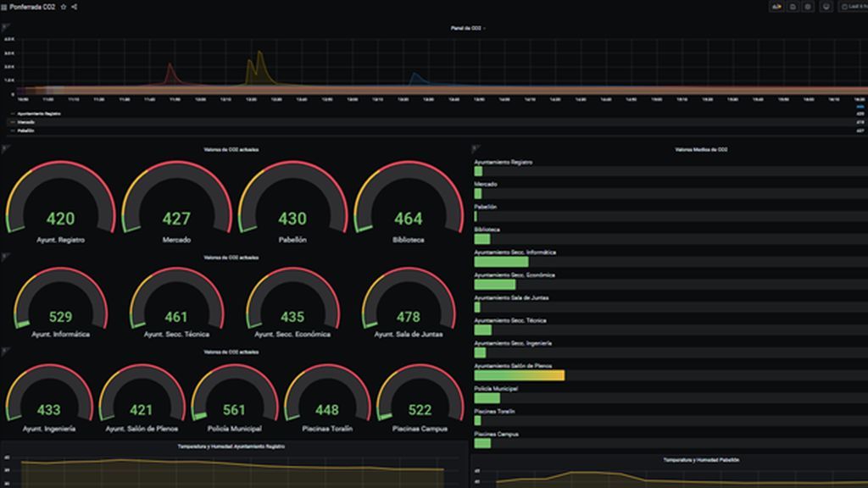Click the Add panel icon

click(x=776, y=7)
